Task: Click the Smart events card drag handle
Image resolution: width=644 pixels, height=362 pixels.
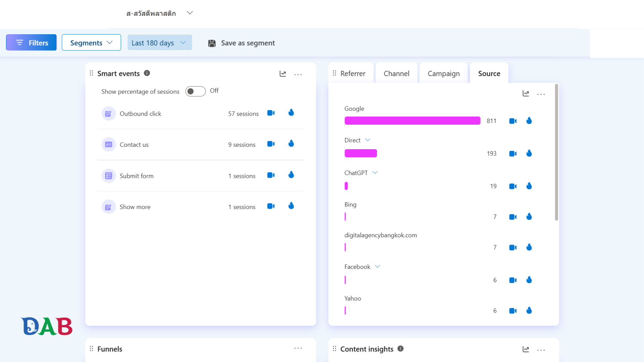Action: [x=91, y=73]
